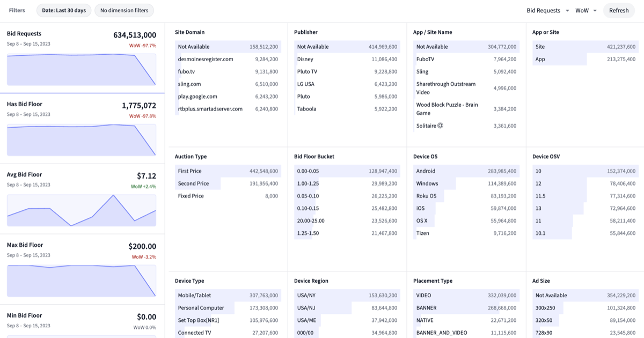
Task: Select fubo.tv under Site Domain
Action: 228,71
